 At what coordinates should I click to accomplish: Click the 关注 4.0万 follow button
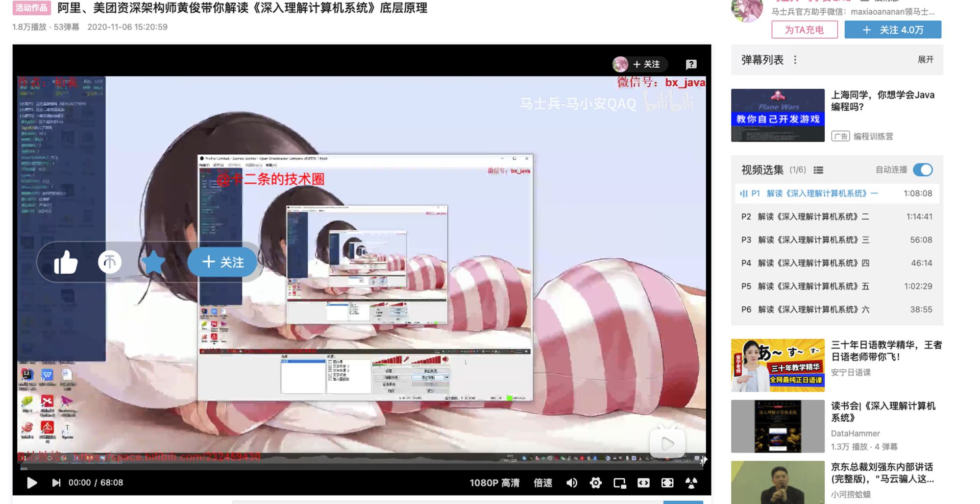[893, 30]
